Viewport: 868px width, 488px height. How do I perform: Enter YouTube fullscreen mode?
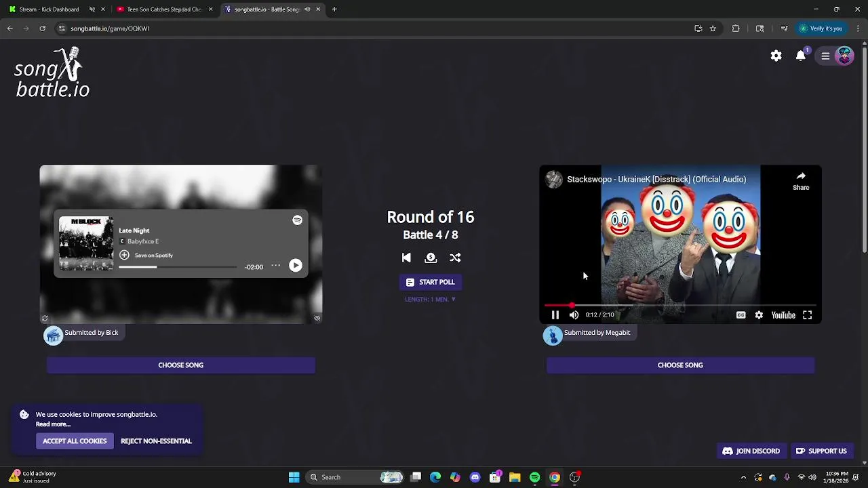point(807,315)
